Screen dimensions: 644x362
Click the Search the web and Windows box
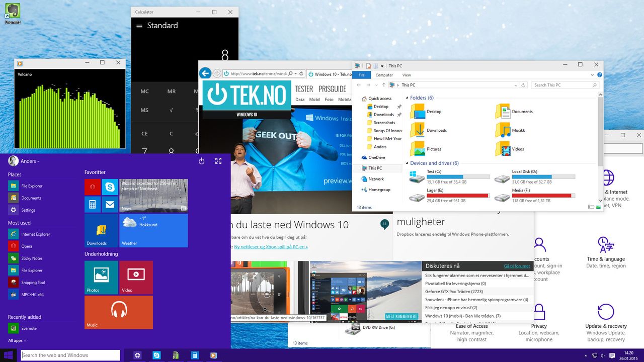click(x=70, y=355)
